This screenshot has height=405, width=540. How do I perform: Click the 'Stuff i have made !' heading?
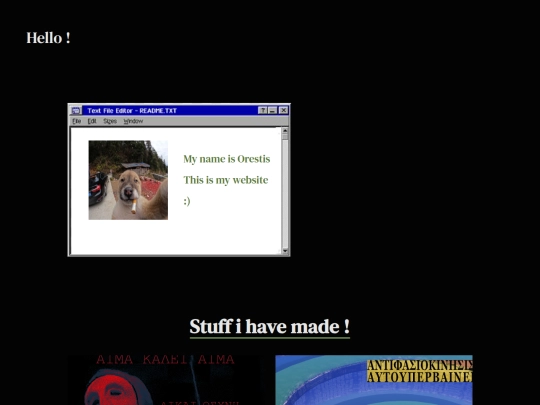270,326
